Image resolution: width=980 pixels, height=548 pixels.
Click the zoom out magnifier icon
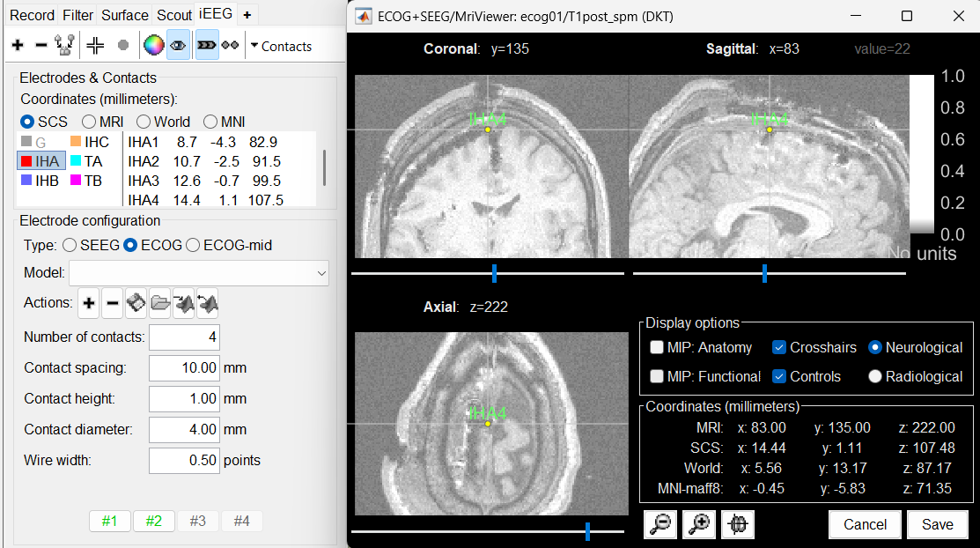(x=660, y=524)
